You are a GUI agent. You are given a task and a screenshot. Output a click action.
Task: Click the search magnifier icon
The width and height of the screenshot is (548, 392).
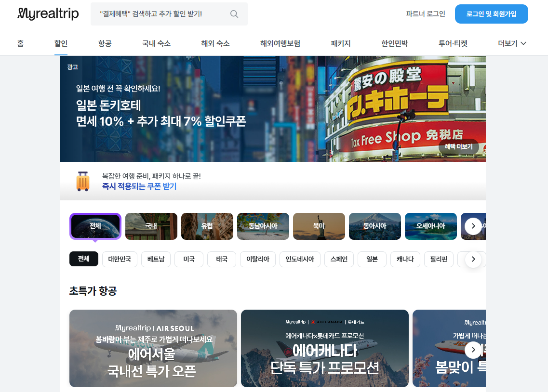234,14
